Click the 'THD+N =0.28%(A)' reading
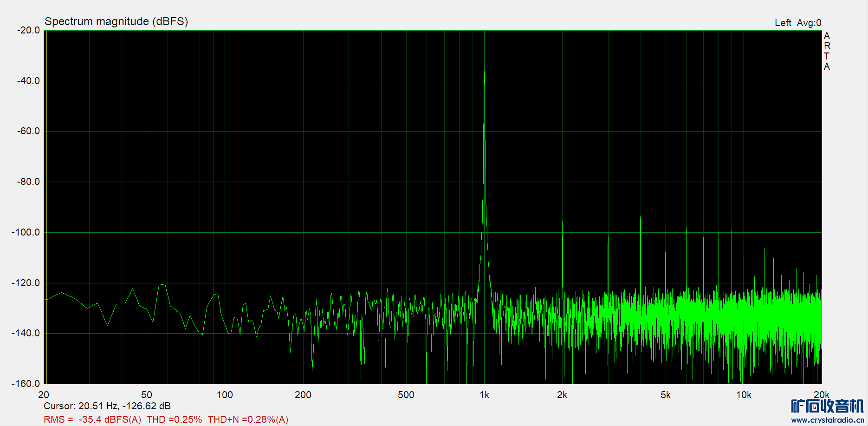 (248, 419)
